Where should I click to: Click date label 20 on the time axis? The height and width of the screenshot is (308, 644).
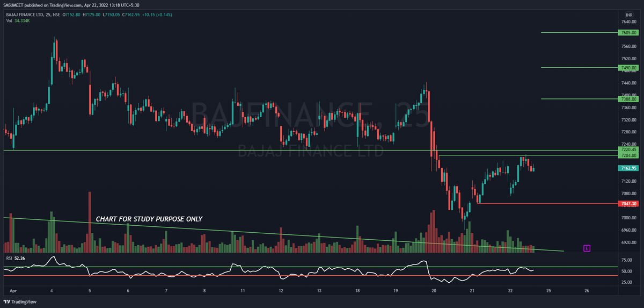434,290
